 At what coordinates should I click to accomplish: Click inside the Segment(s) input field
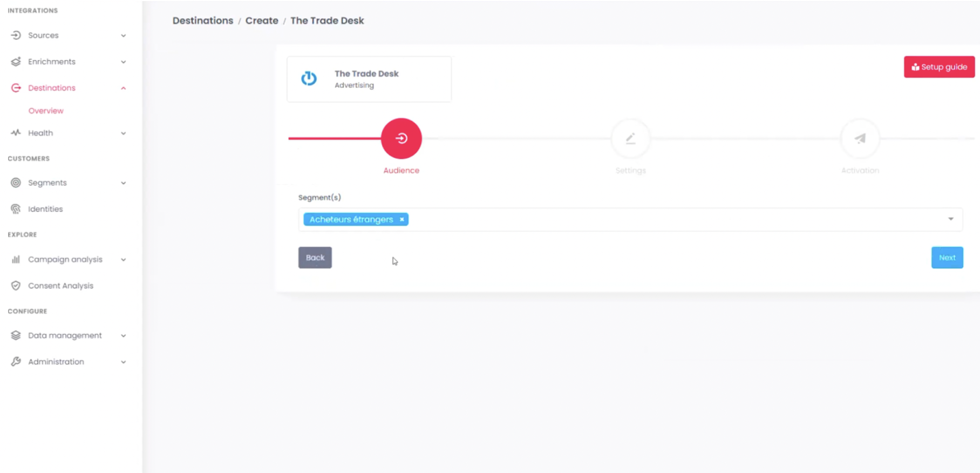point(630,219)
